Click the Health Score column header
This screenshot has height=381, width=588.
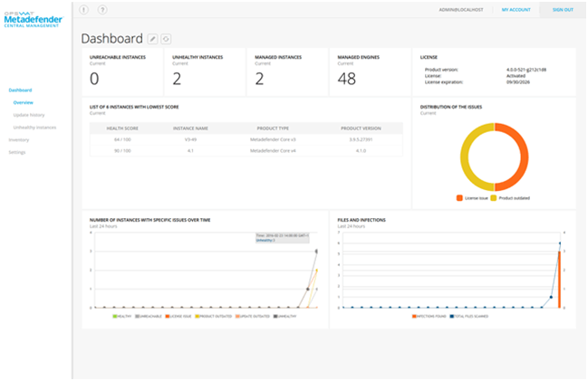coord(122,129)
